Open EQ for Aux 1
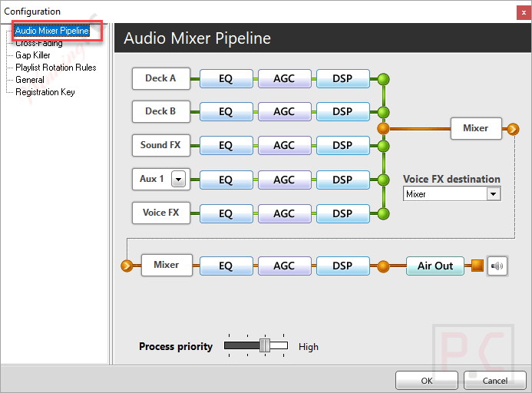 226,180
